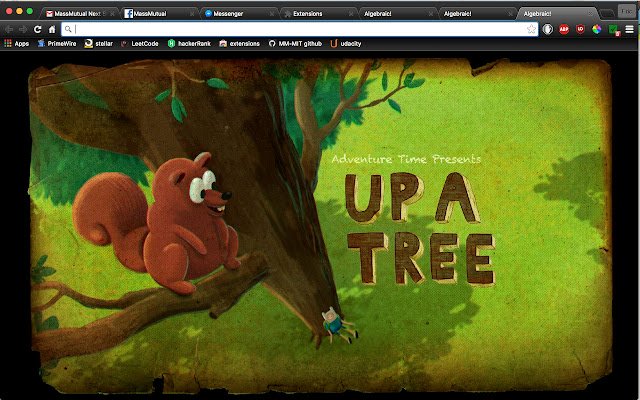The width and height of the screenshot is (640, 400).
Task: Open the green extension with red badge
Action: (x=613, y=30)
